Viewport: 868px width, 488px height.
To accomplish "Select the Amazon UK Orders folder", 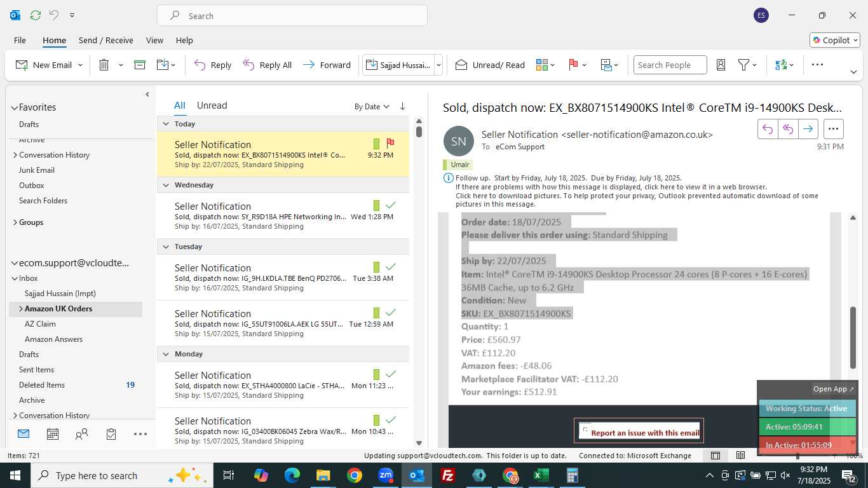I will 76,309.
